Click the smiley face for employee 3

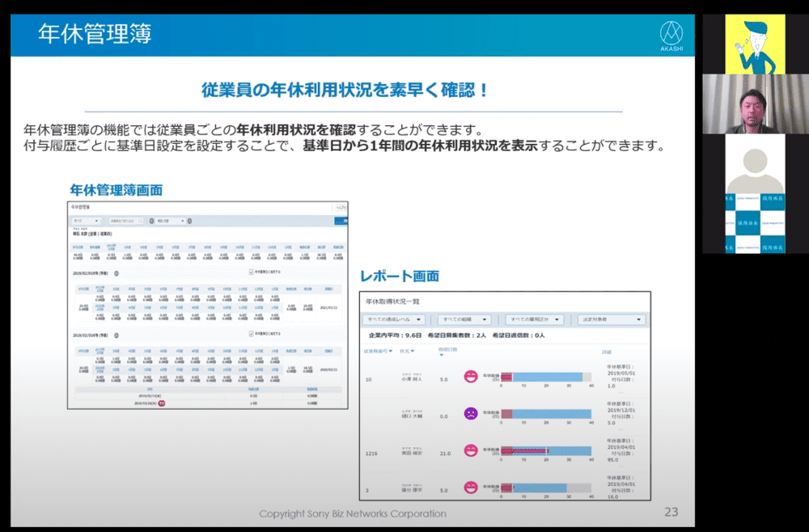click(469, 487)
